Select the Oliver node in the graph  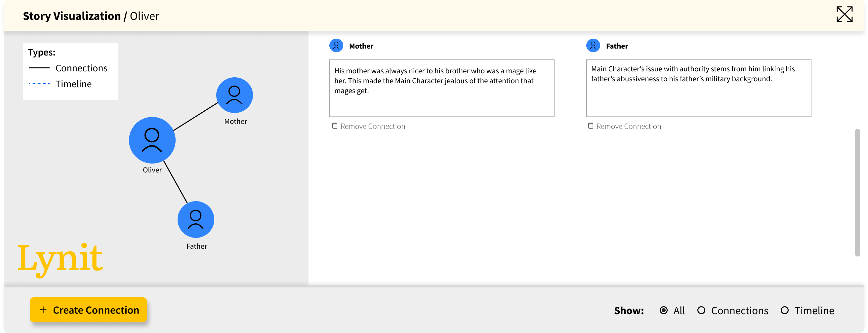point(152,140)
